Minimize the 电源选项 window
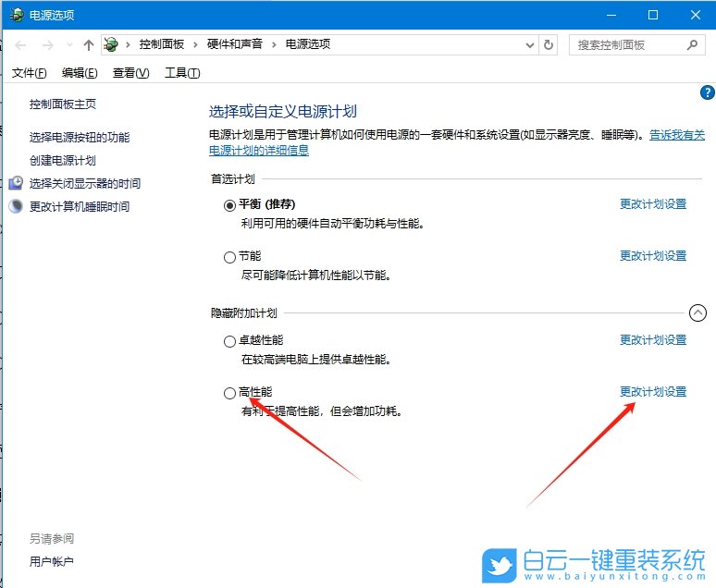The image size is (716, 588). pyautogui.click(x=611, y=15)
